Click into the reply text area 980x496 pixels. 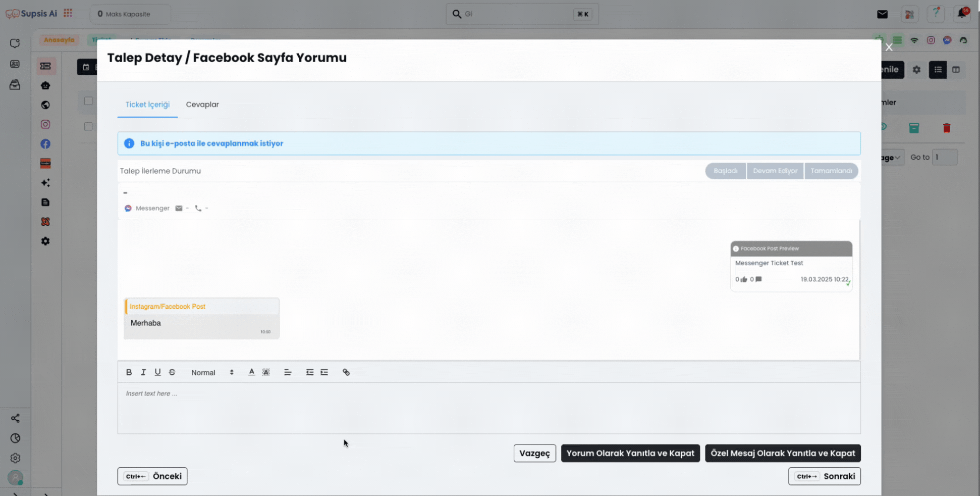click(x=489, y=408)
